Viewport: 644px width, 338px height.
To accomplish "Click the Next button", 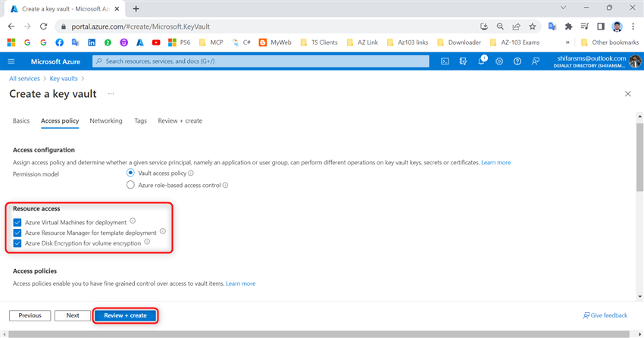I will (73, 315).
